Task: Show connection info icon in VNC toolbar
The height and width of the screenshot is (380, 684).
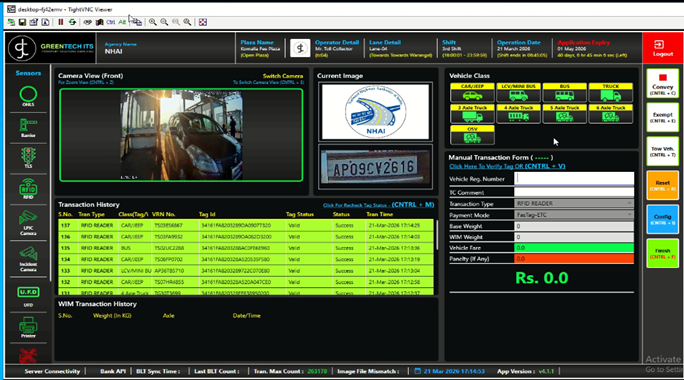Action: (x=45, y=22)
